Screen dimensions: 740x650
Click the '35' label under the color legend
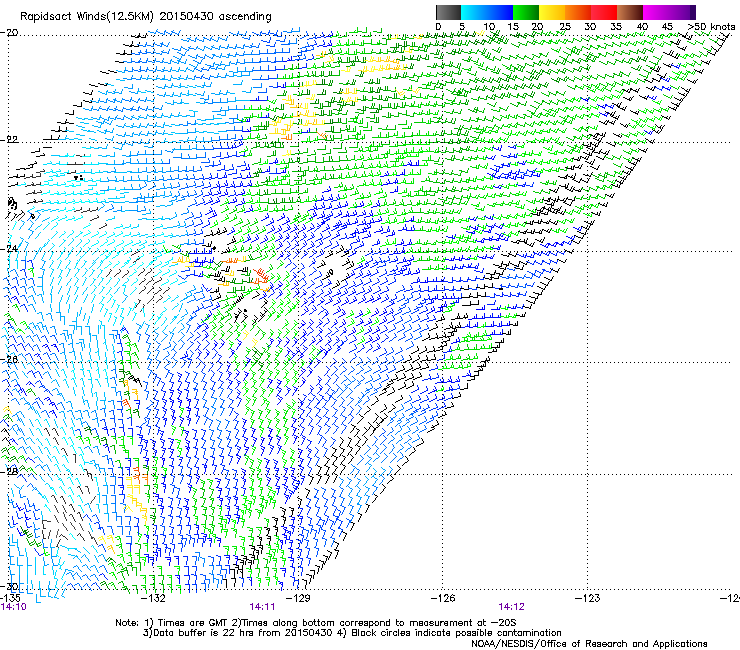point(616,27)
